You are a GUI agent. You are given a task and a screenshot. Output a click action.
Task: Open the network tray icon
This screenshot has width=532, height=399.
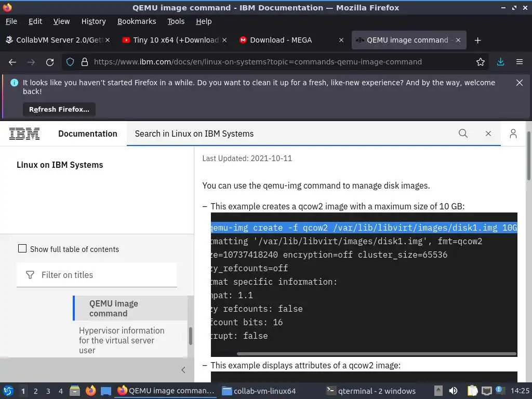(x=486, y=391)
